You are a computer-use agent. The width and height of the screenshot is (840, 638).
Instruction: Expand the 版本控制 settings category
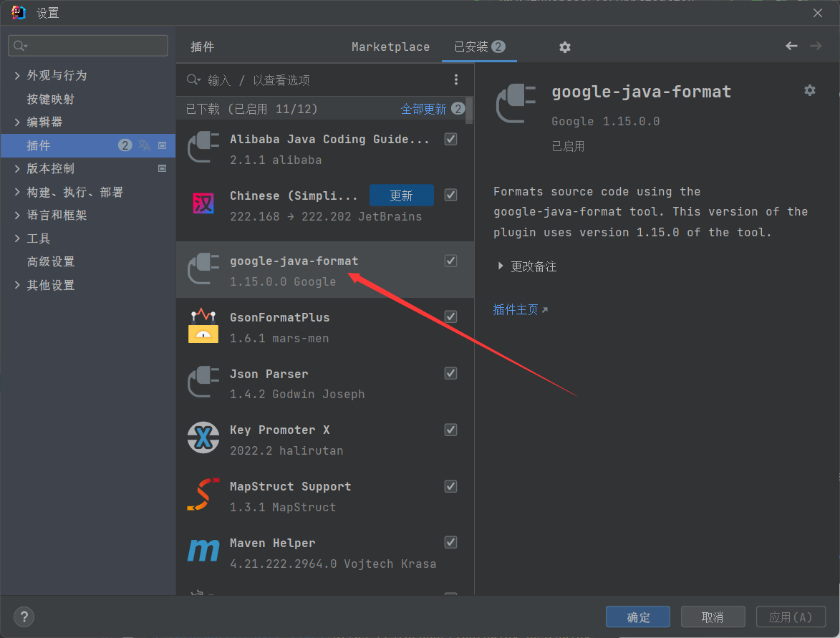17,169
